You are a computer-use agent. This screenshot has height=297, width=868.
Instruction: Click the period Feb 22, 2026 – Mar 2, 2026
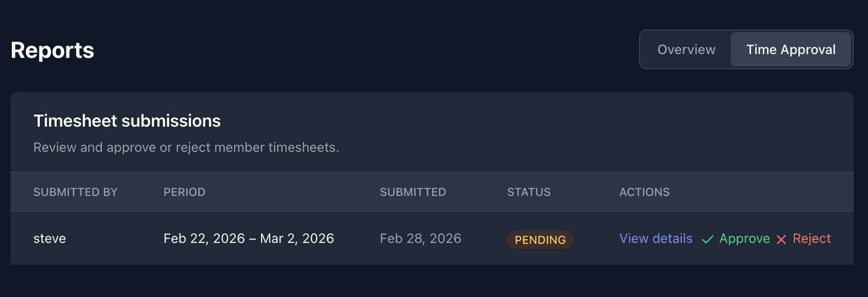(x=249, y=238)
